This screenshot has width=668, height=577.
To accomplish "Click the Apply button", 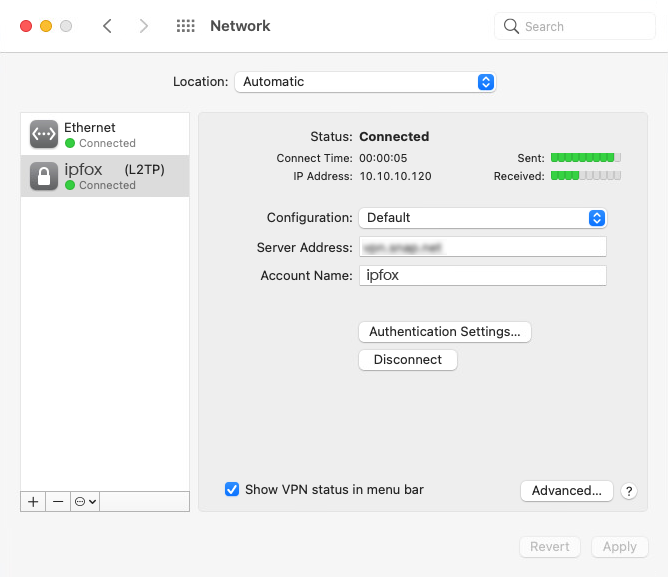I will (620, 547).
